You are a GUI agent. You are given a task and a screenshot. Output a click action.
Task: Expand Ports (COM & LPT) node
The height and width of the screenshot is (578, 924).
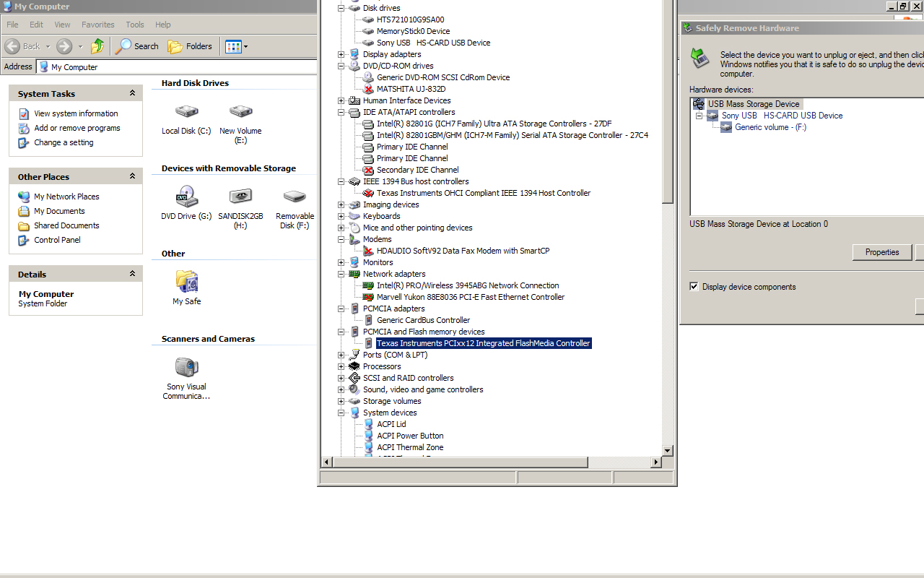click(341, 355)
